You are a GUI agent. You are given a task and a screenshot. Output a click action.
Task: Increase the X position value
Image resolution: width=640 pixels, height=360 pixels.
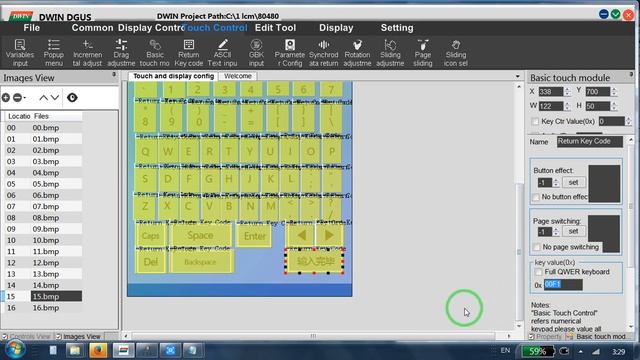click(x=567, y=89)
